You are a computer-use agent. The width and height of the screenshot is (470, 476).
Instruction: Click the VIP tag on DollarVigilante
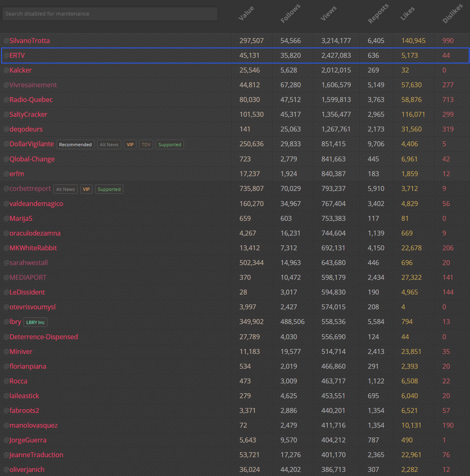tap(130, 145)
